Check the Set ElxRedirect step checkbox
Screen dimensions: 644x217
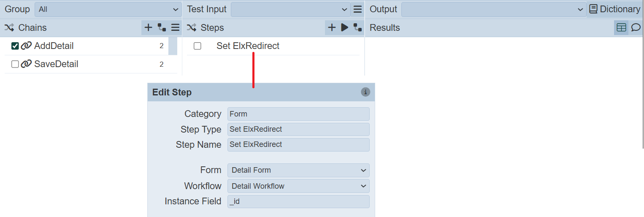[198, 46]
